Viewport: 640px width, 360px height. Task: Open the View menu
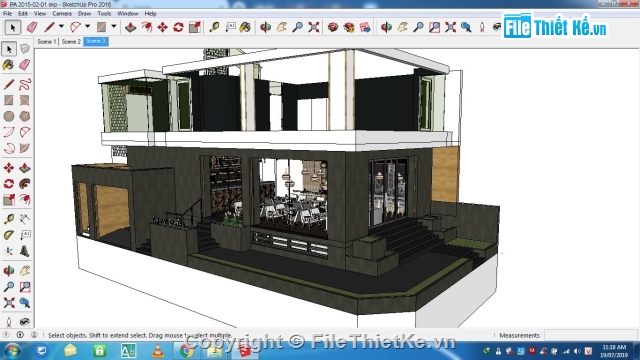click(x=40, y=13)
